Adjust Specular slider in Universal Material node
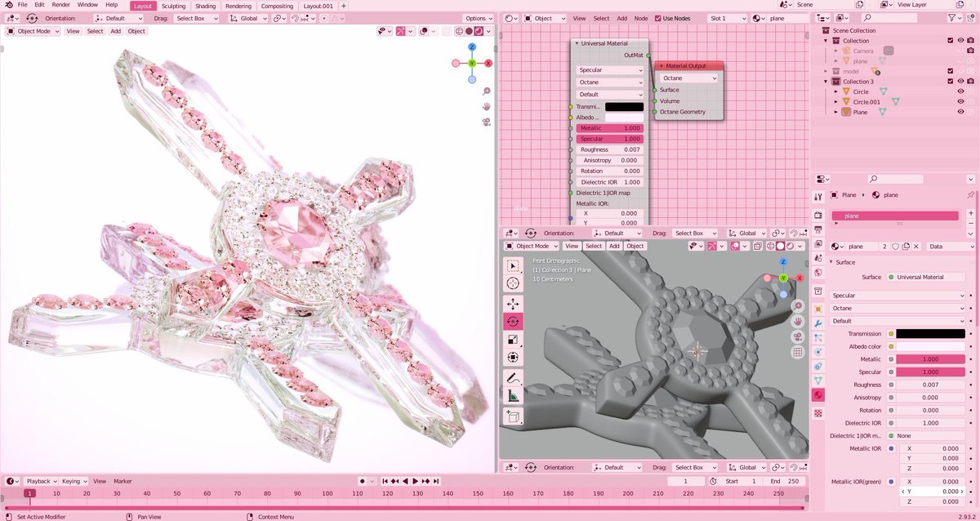980x521 pixels. (x=609, y=139)
